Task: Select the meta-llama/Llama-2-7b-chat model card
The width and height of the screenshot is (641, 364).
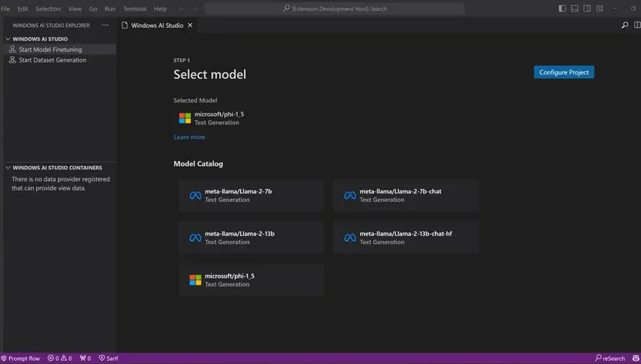Action: point(405,196)
